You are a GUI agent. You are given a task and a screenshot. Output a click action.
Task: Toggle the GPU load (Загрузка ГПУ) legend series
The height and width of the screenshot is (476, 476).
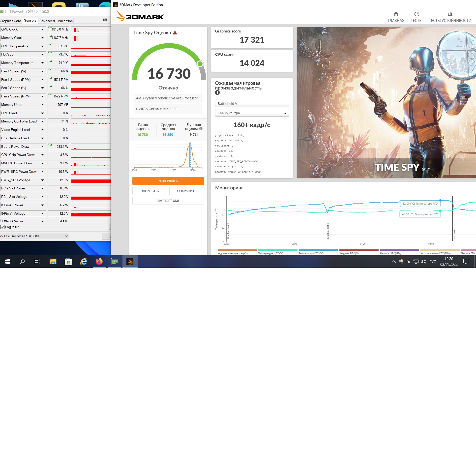pos(349,253)
